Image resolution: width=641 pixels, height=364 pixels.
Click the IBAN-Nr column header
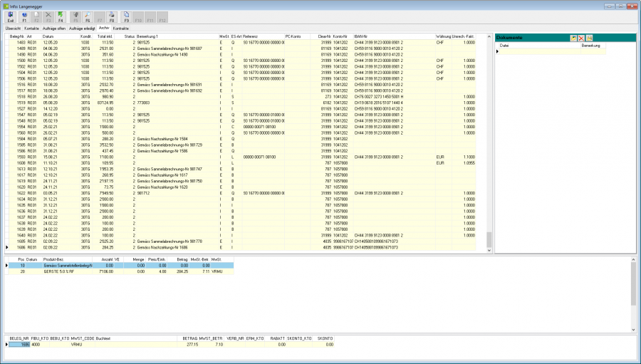[x=394, y=36]
